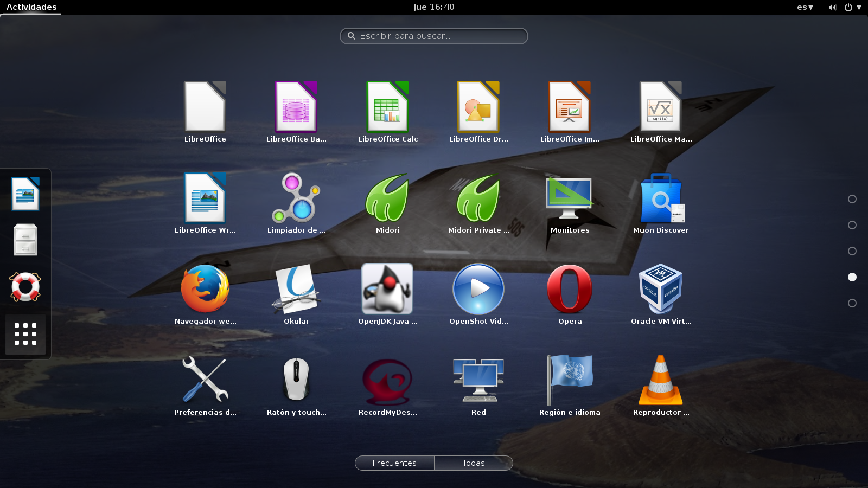
Task: Start Oracle VM VirtualBox
Action: [x=661, y=289]
